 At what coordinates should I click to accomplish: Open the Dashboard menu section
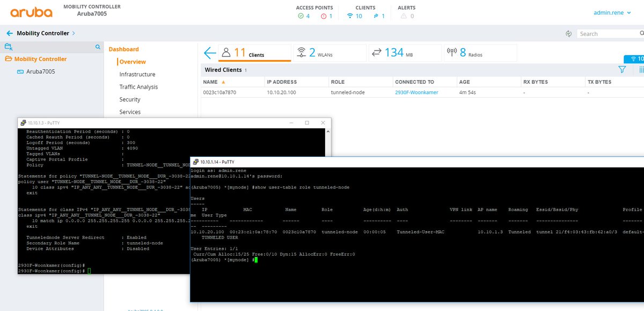(x=123, y=49)
